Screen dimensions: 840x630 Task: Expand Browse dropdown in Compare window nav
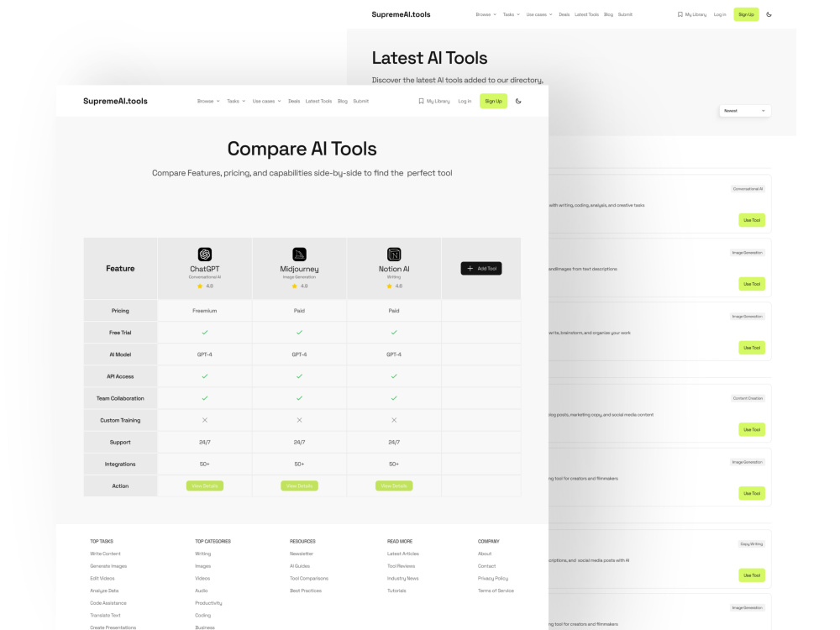pyautogui.click(x=208, y=102)
